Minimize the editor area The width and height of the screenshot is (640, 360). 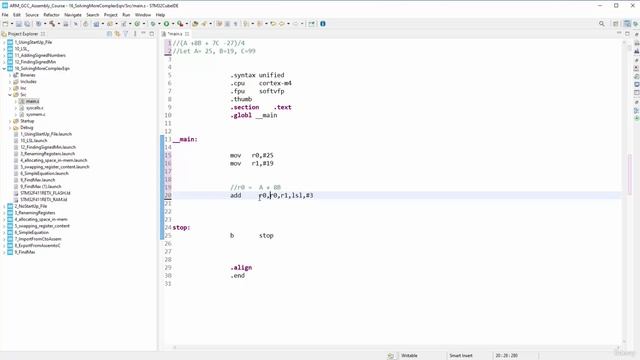click(x=619, y=33)
